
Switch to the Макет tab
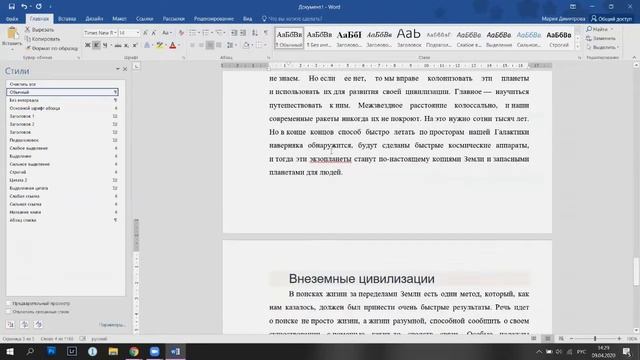[x=119, y=19]
